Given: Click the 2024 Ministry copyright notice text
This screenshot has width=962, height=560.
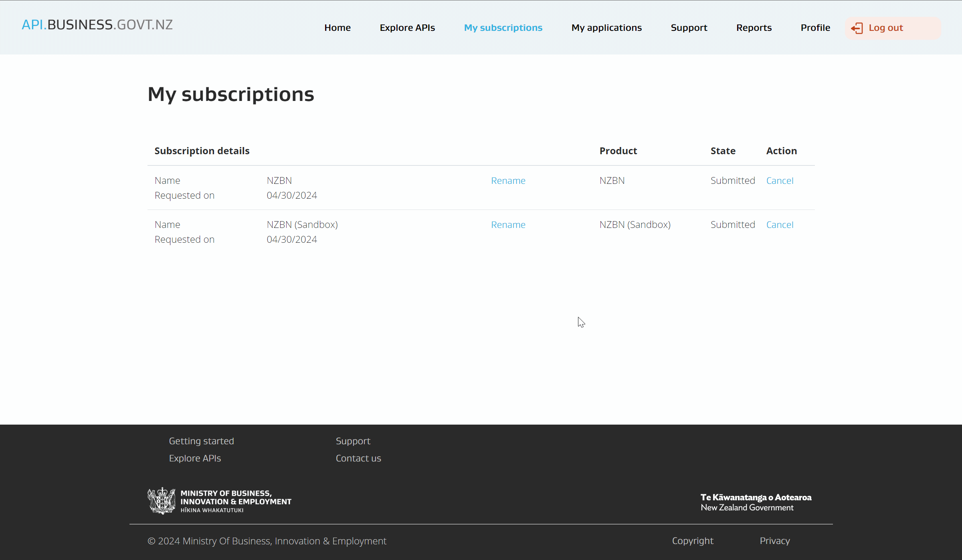Looking at the screenshot, I should [x=267, y=541].
